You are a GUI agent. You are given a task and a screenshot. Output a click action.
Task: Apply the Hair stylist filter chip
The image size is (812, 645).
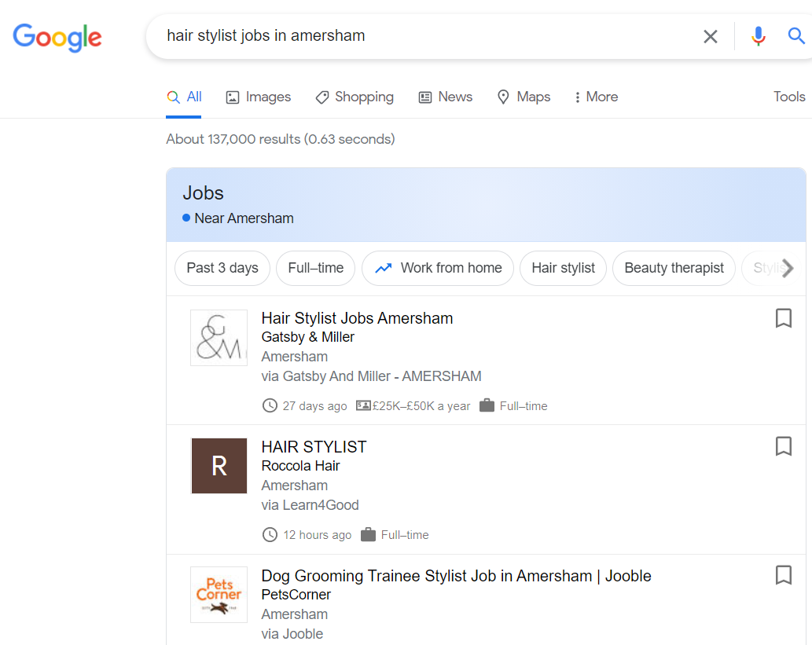click(x=563, y=268)
